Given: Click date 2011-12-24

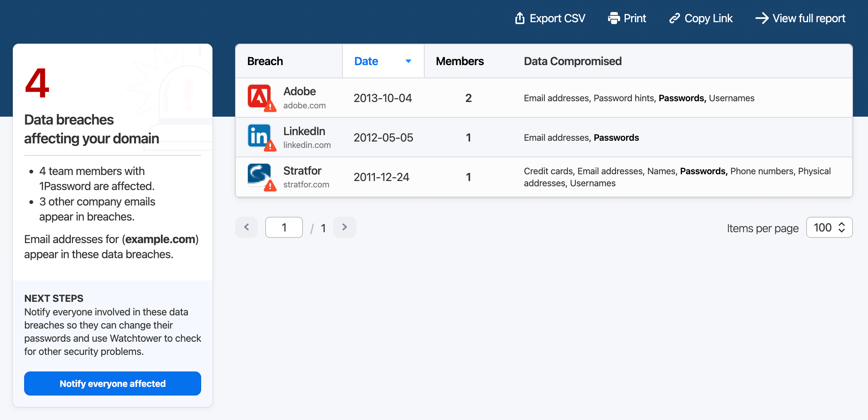Looking at the screenshot, I should point(381,177).
